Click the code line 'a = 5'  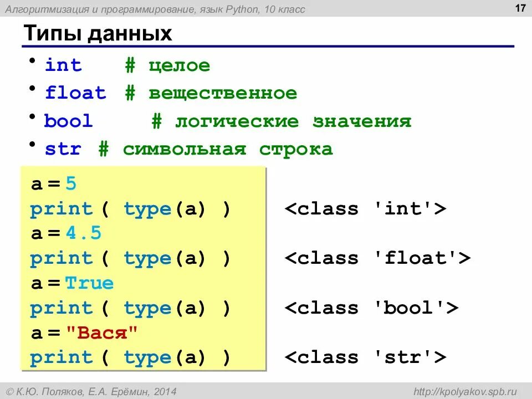coord(54,183)
